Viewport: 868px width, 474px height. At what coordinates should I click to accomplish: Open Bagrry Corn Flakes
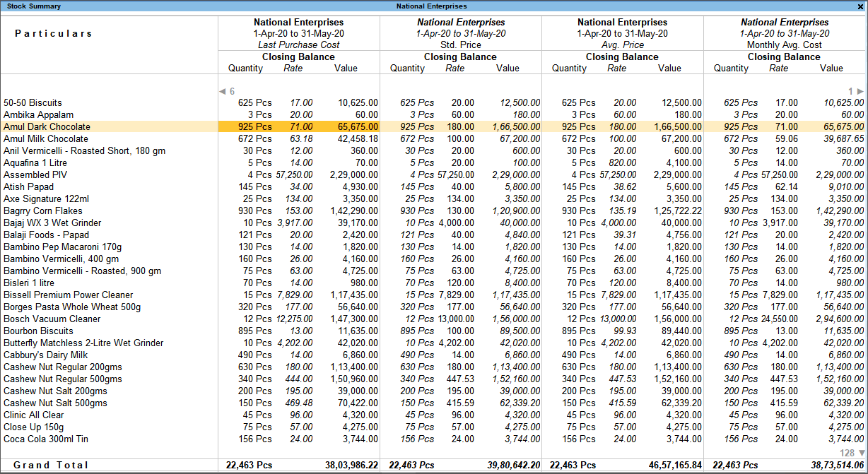(x=42, y=211)
